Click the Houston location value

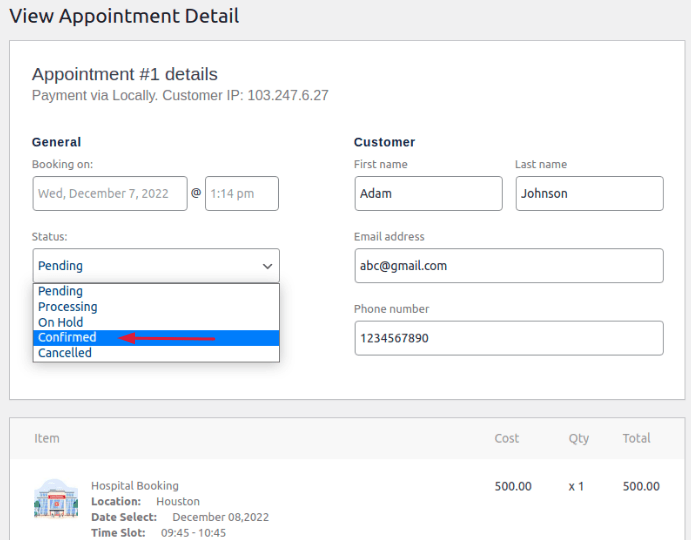tap(178, 501)
